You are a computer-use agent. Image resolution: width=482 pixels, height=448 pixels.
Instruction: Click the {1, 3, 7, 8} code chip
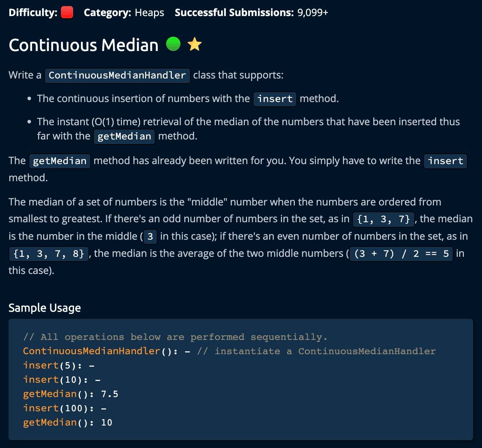pyautogui.click(x=49, y=254)
